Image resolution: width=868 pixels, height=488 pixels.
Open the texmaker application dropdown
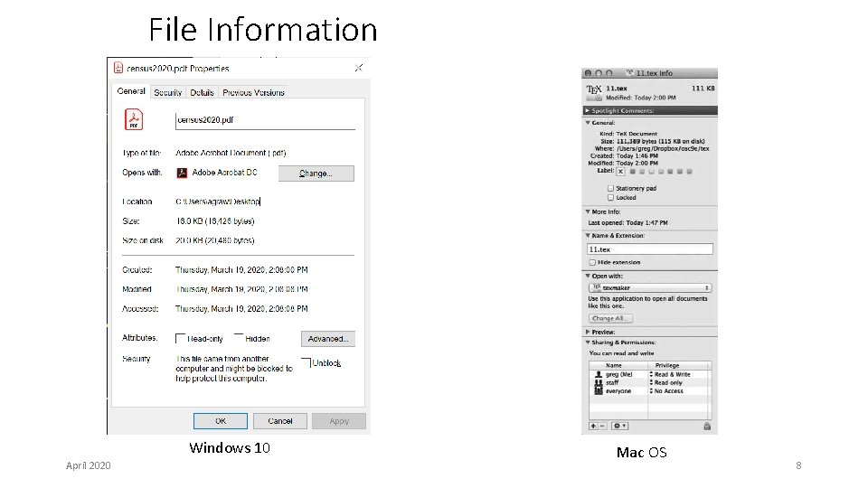click(x=650, y=287)
